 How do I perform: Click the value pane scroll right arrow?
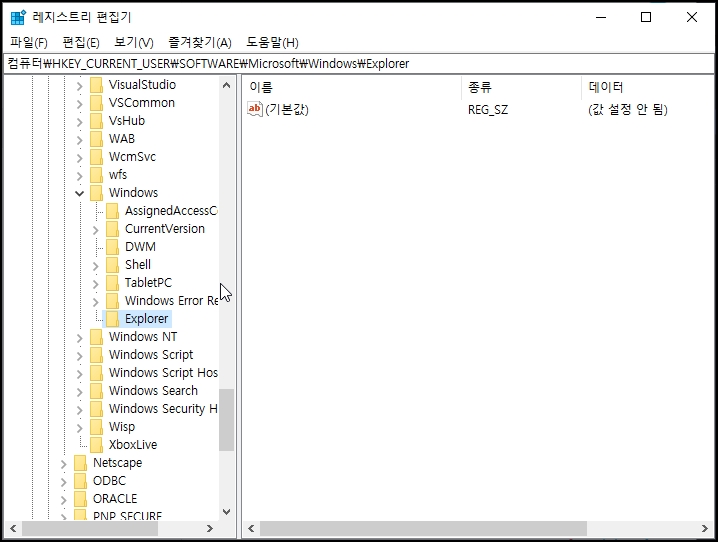point(704,528)
